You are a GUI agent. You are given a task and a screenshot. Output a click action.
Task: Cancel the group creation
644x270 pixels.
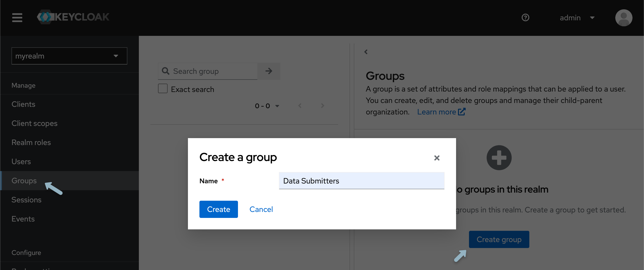click(x=261, y=209)
